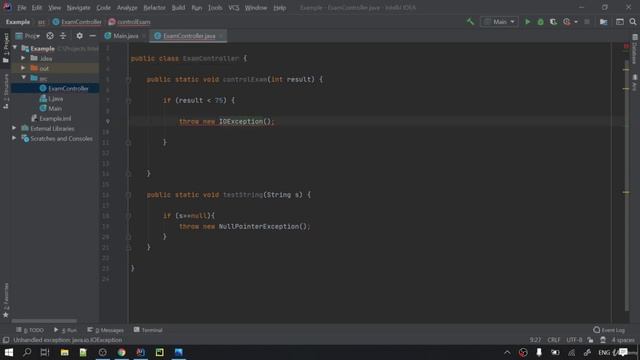The width and height of the screenshot is (640, 360).
Task: Open the Analyze menu
Action: [x=127, y=8]
